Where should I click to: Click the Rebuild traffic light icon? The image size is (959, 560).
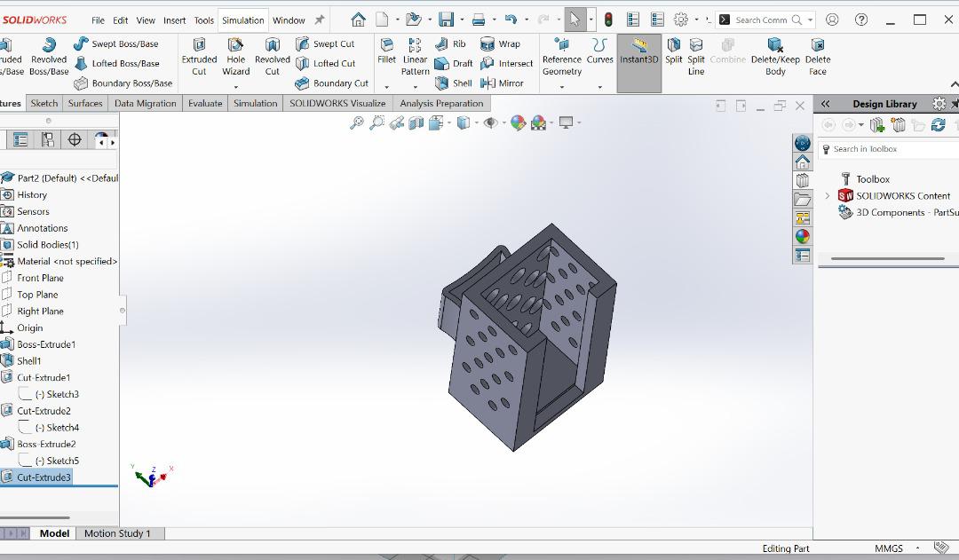click(x=608, y=20)
